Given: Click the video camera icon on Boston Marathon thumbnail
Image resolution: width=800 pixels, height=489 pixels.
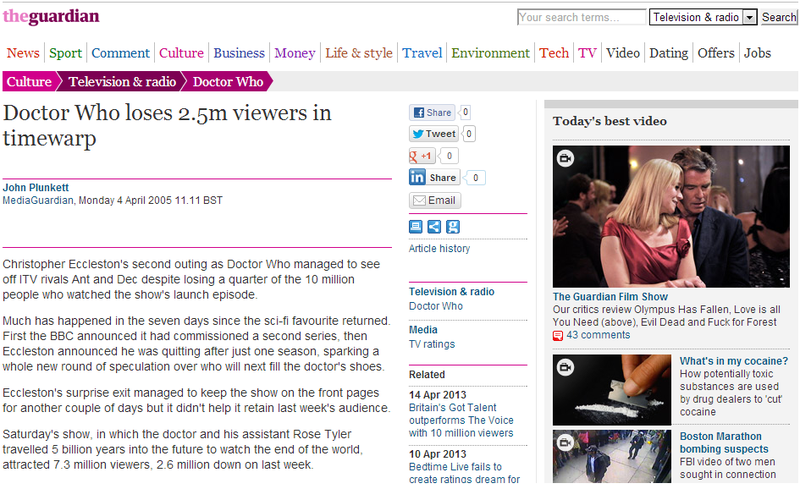Looking at the screenshot, I should coord(565,442).
